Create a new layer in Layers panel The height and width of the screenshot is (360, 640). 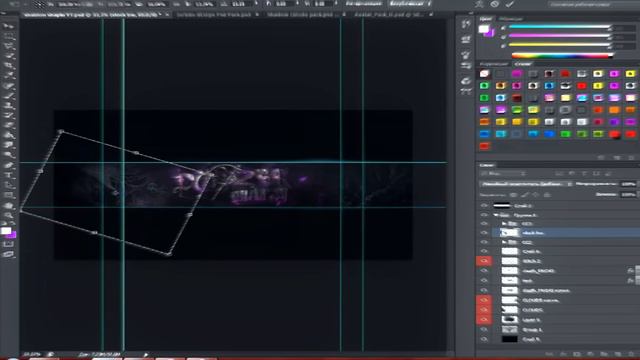tap(617, 353)
